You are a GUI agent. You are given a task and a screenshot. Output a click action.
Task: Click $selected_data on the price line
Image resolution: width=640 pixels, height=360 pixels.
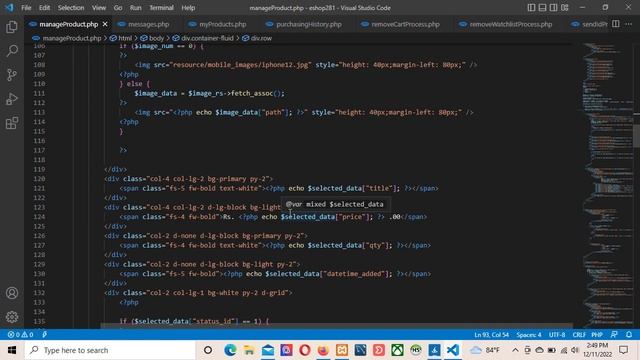pos(308,217)
